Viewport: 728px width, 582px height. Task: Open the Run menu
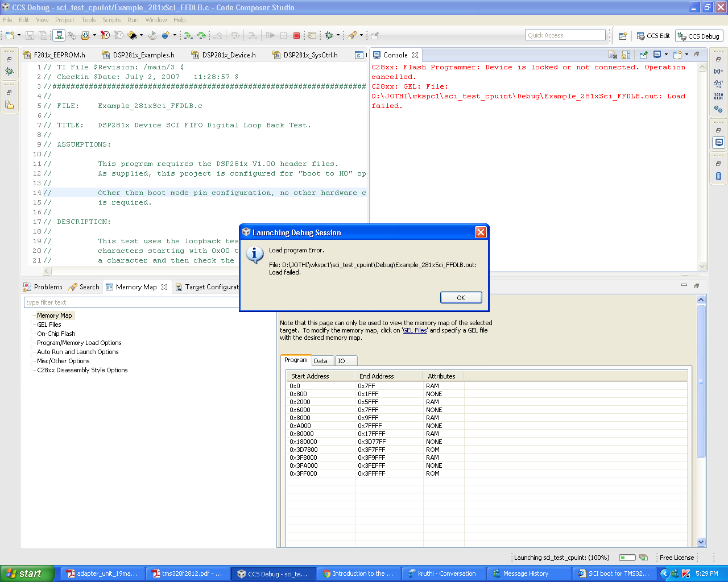coord(133,20)
